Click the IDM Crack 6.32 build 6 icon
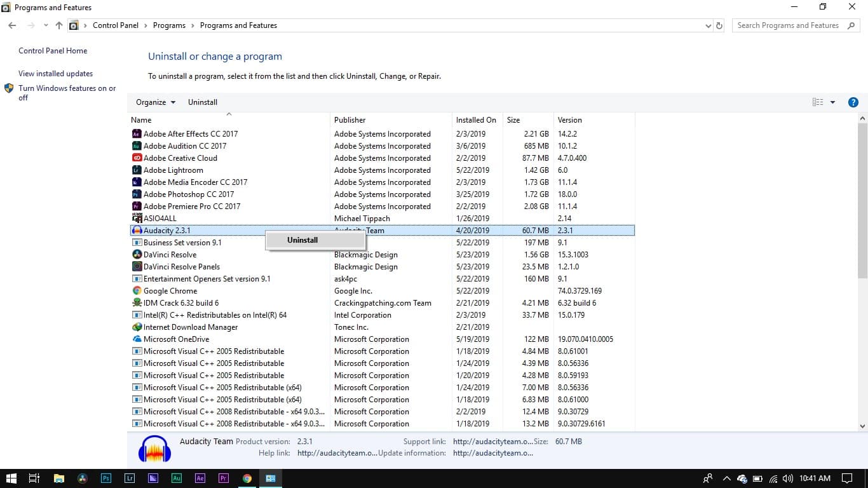 click(137, 303)
